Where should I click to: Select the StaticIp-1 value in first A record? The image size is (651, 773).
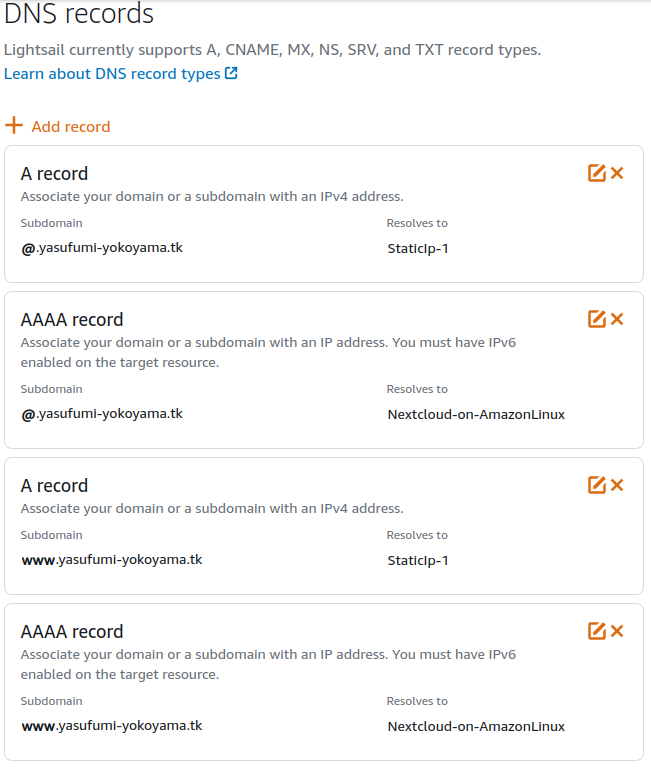(x=418, y=248)
